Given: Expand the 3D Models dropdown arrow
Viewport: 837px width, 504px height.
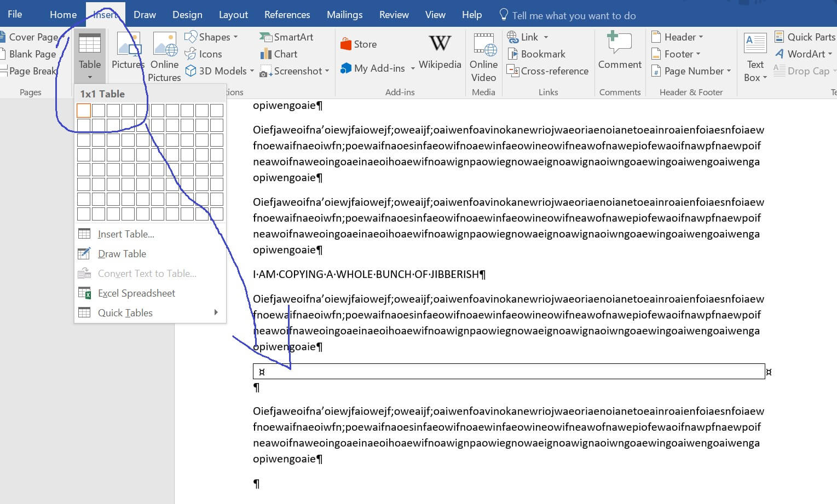Looking at the screenshot, I should pyautogui.click(x=251, y=71).
